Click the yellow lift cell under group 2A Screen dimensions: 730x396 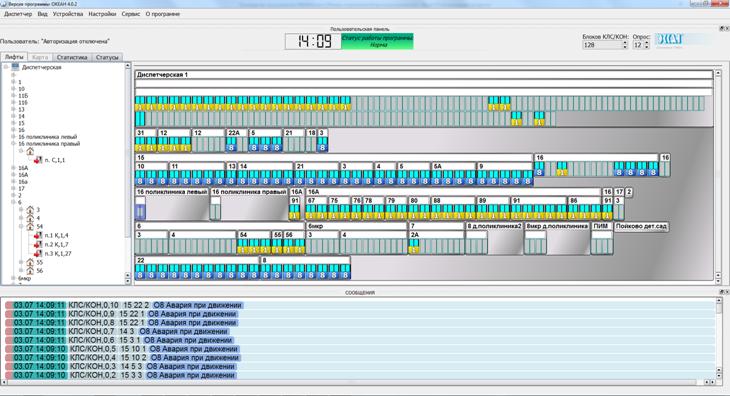coord(414,247)
